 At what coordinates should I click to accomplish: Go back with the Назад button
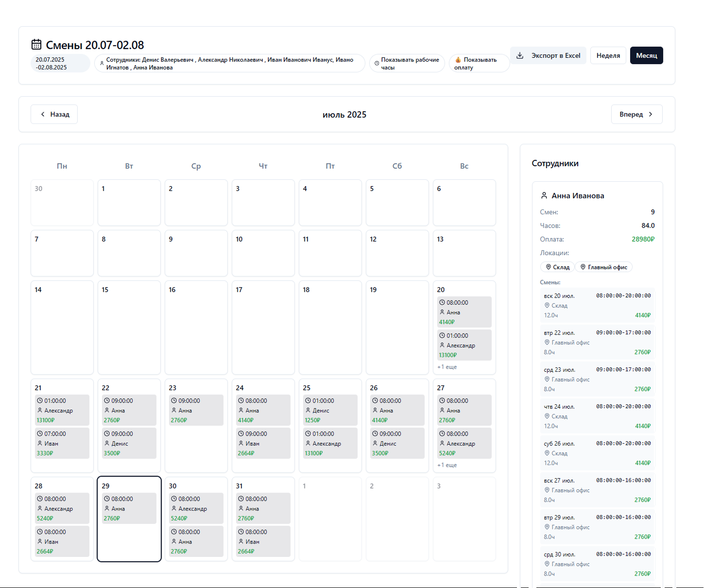(x=54, y=114)
